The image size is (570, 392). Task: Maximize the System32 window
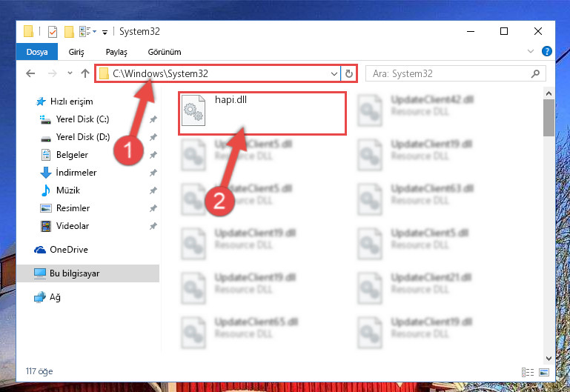click(504, 32)
